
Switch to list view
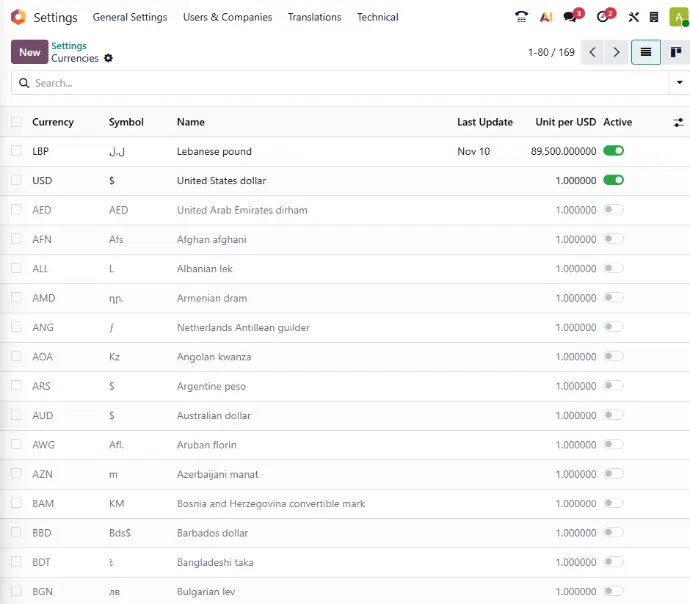click(x=646, y=52)
